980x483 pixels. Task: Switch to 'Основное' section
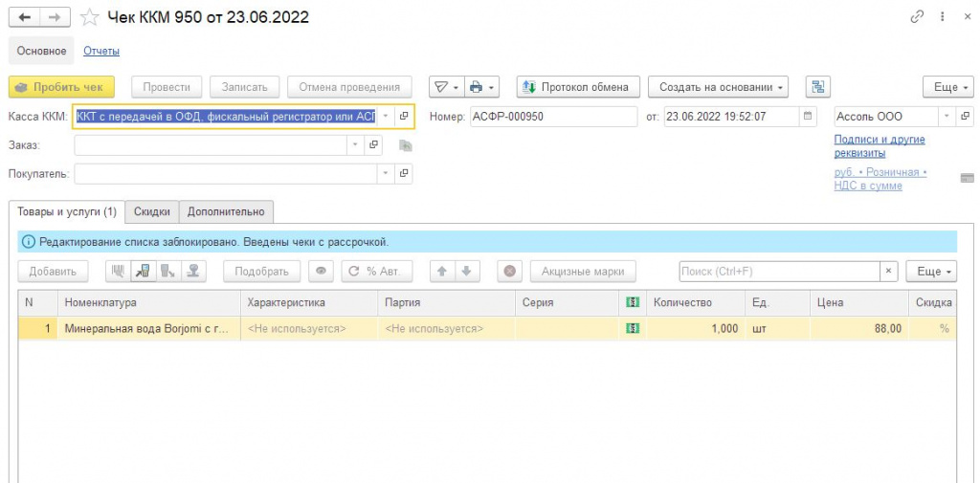coord(41,51)
